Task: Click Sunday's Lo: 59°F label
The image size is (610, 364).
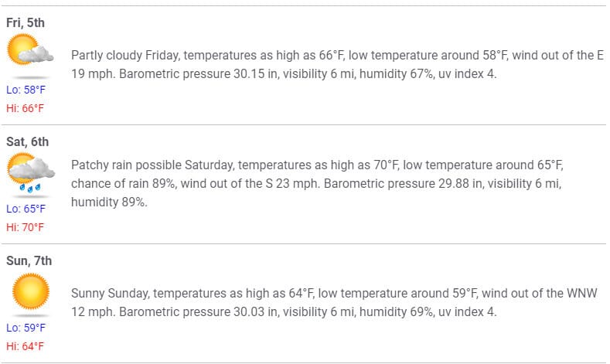Action: pyautogui.click(x=26, y=328)
